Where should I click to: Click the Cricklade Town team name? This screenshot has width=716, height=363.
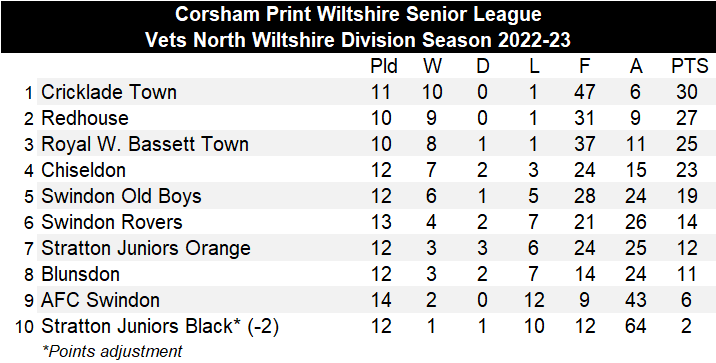pos(109,92)
